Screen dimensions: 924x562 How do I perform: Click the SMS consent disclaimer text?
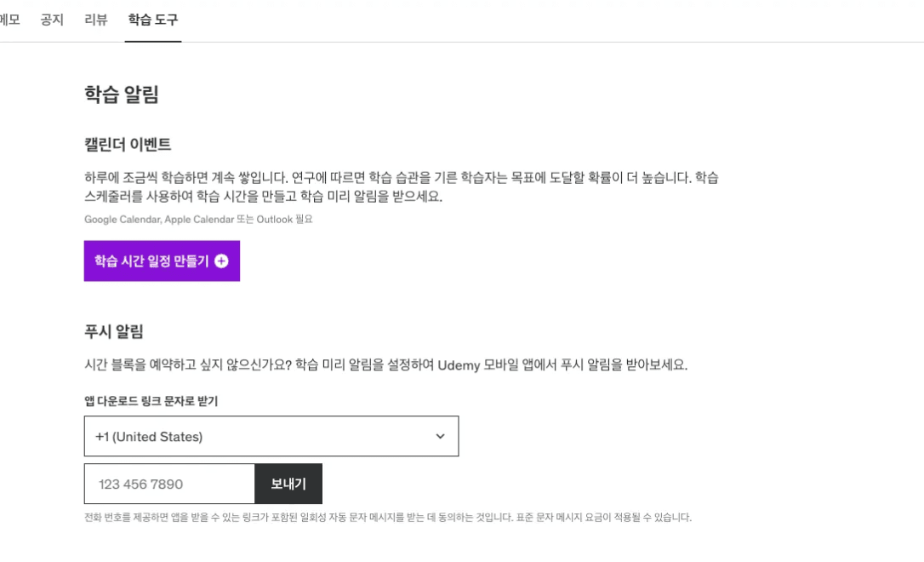tap(387, 517)
